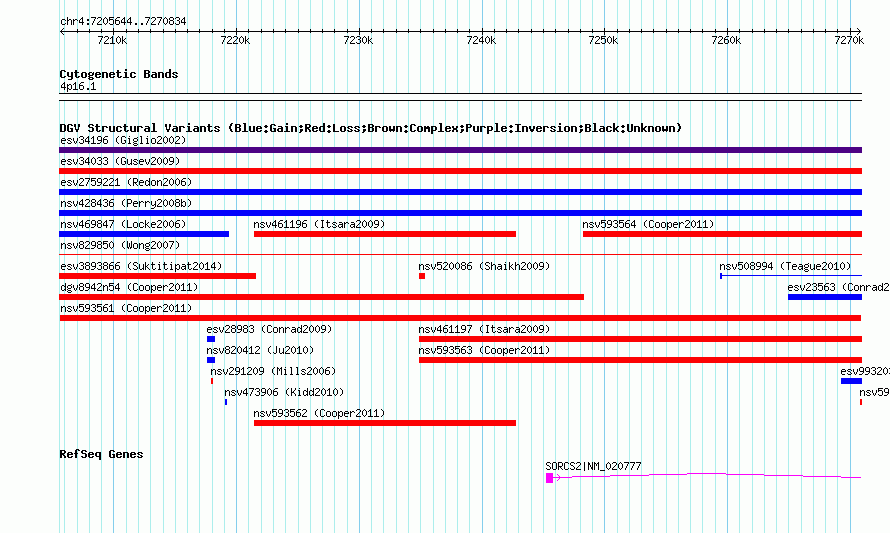Click the 7260k scale mark

(726, 40)
